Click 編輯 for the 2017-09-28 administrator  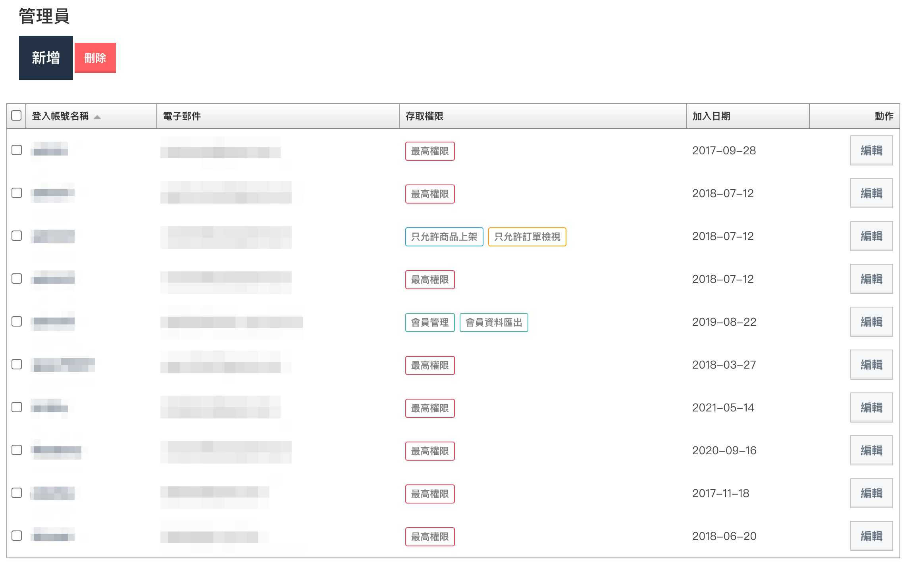tap(871, 150)
